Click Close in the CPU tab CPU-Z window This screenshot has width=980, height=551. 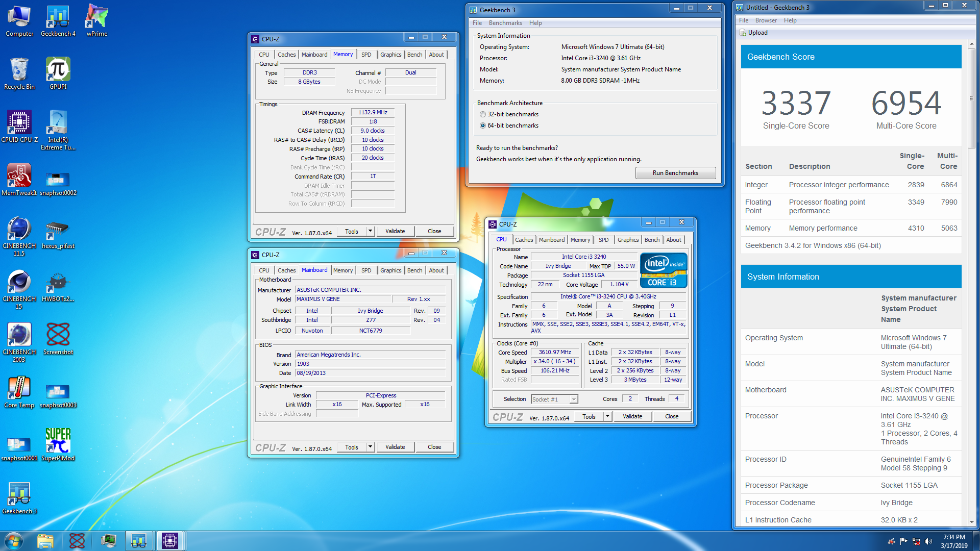(x=672, y=416)
